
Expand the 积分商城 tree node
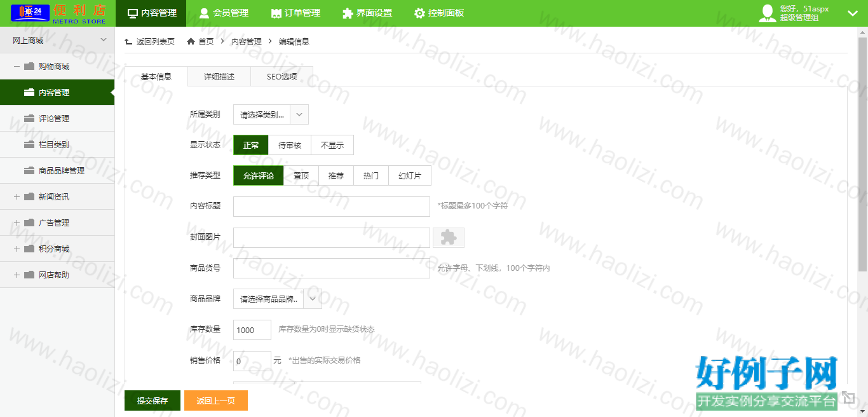[17, 249]
